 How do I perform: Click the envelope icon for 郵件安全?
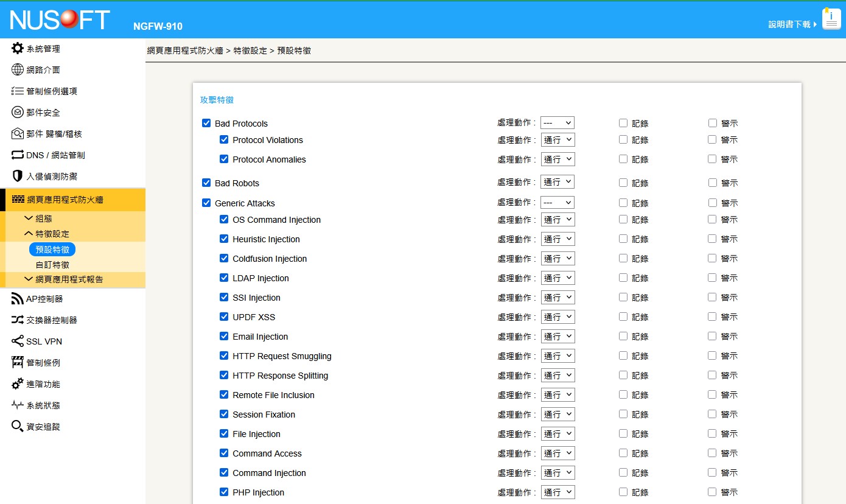click(x=18, y=112)
